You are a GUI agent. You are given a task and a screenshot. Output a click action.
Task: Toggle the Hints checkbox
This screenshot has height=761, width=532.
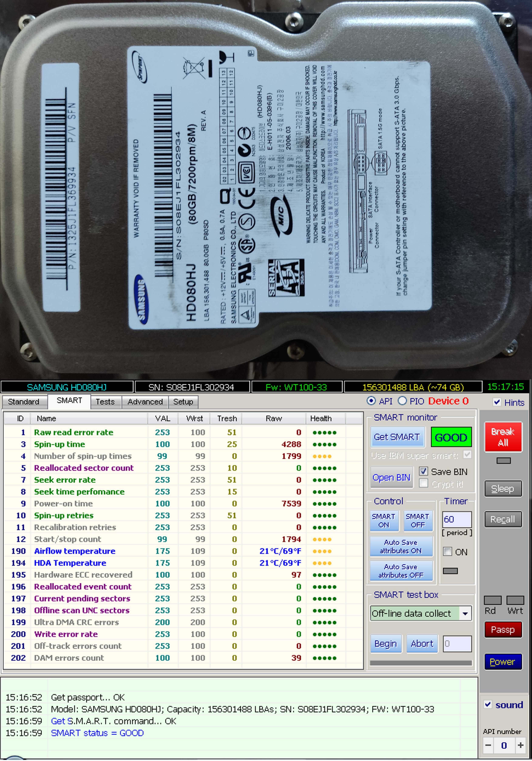point(497,402)
